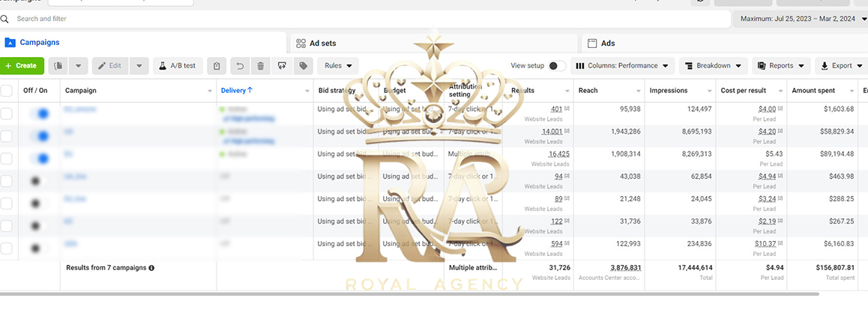
Task: Turn off campaign with $58,829.34 spent
Action: coord(39,136)
